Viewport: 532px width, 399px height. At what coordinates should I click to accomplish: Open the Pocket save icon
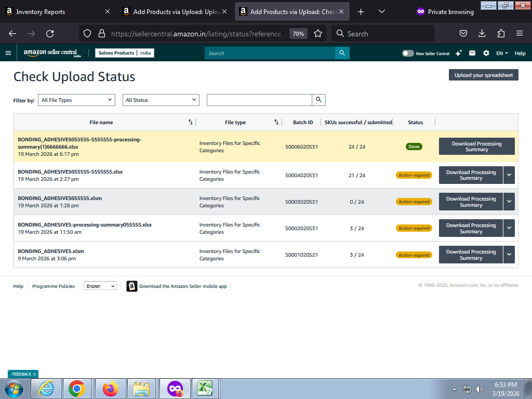[x=463, y=33]
